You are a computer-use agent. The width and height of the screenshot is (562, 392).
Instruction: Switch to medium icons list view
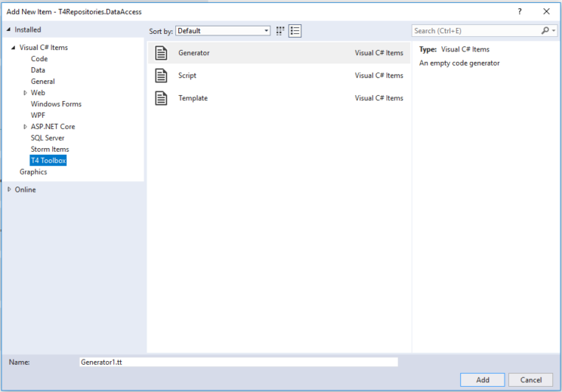pyautogui.click(x=295, y=31)
